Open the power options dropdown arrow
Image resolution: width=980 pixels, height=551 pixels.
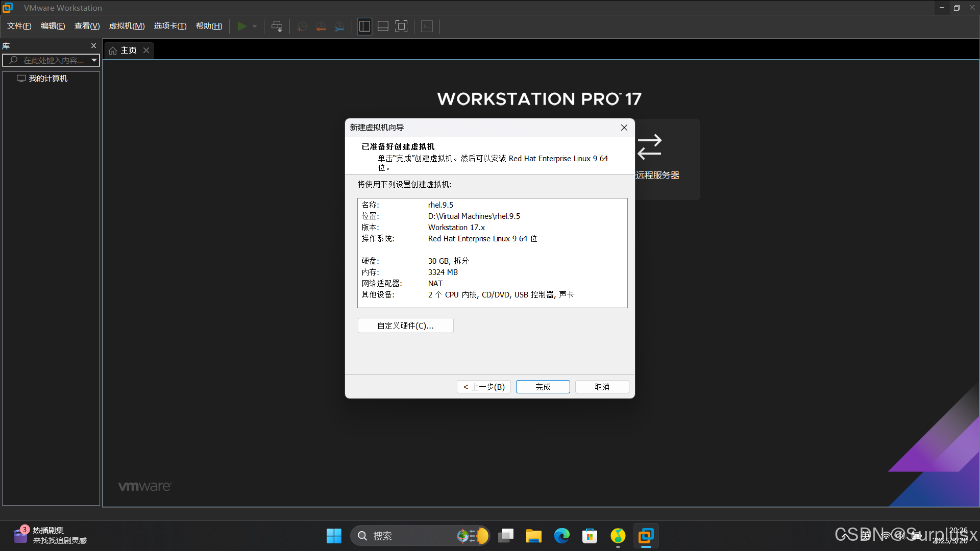[255, 26]
